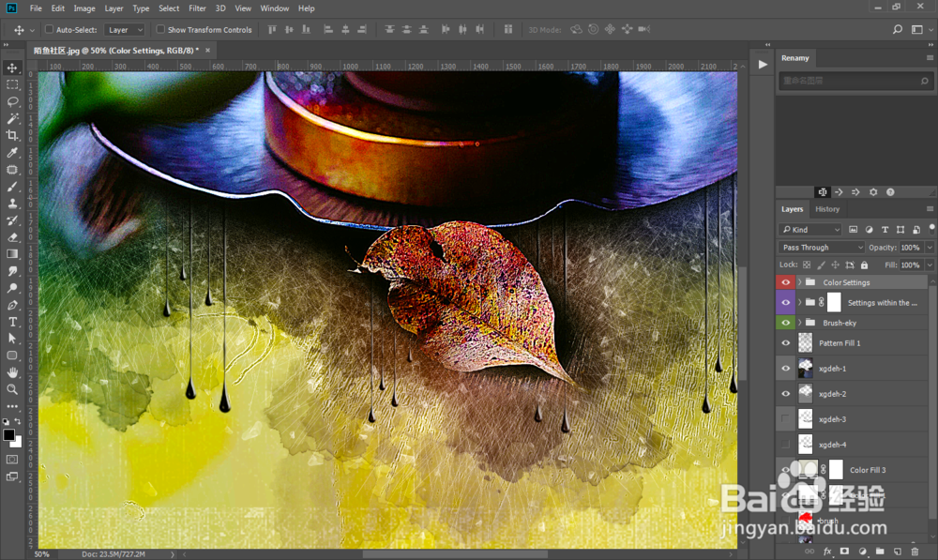Open the Image menu
Image resolution: width=938 pixels, height=560 pixels.
pyautogui.click(x=84, y=8)
